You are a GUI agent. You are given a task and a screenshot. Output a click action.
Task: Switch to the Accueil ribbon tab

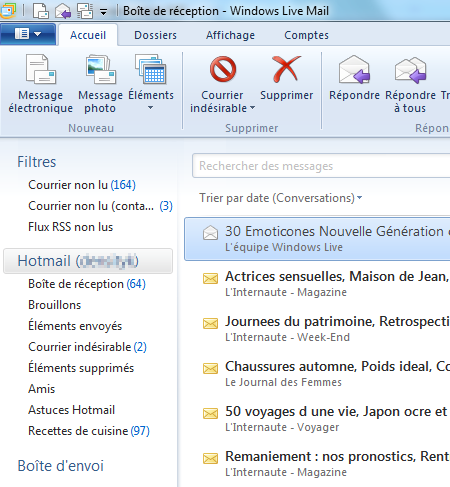pyautogui.click(x=88, y=35)
